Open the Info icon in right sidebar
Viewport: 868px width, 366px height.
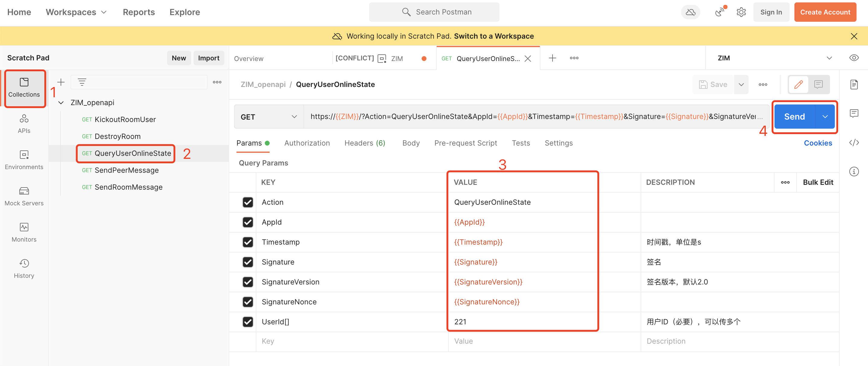tap(854, 171)
